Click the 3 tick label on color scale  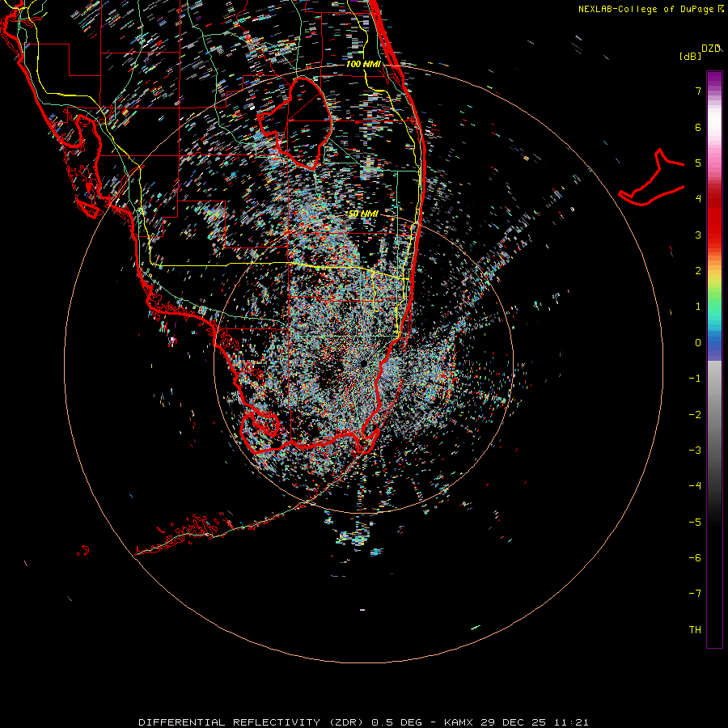(698, 235)
